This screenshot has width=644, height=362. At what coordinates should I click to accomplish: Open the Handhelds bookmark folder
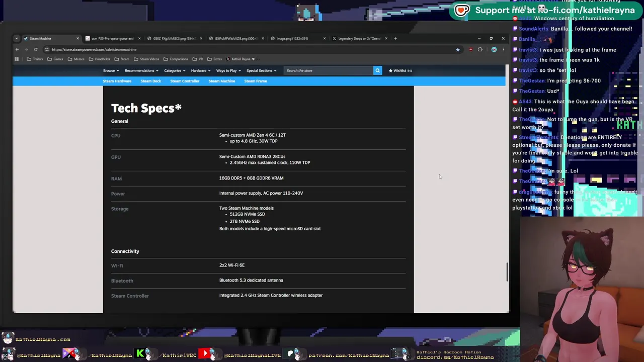point(100,59)
